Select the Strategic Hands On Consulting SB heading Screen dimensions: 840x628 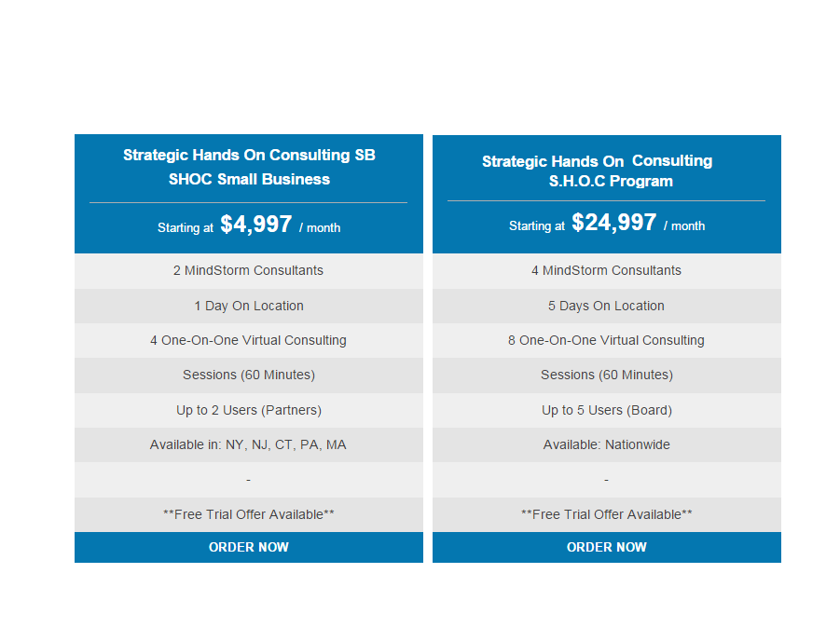pos(249,167)
